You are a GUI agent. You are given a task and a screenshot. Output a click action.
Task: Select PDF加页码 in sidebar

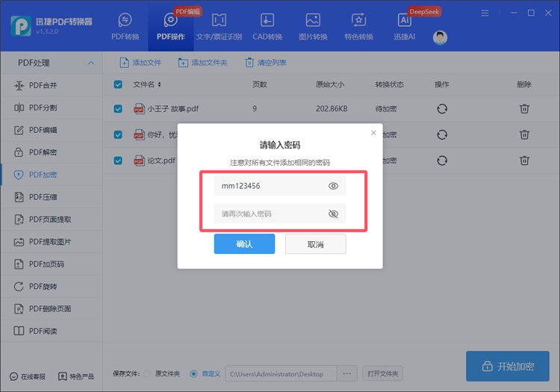(52, 264)
